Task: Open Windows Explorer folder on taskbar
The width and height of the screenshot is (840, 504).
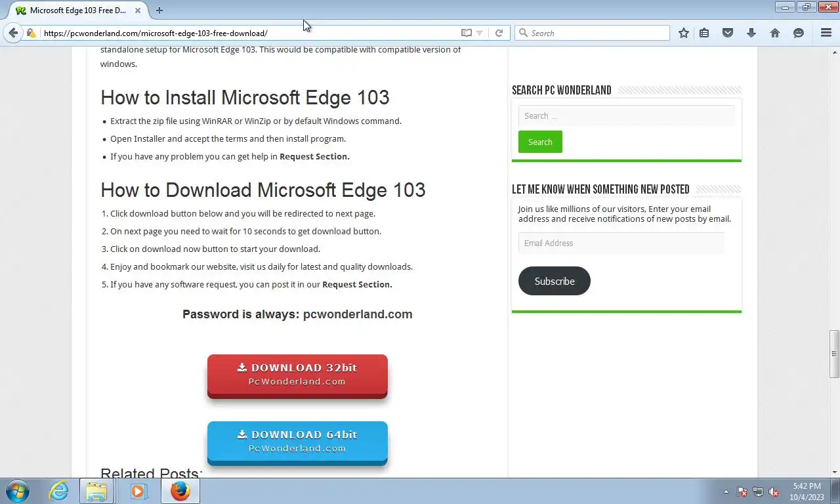Action: click(x=96, y=491)
